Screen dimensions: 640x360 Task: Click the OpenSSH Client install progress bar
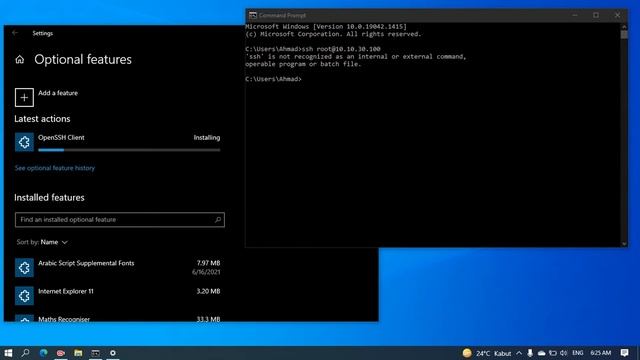tap(129, 150)
